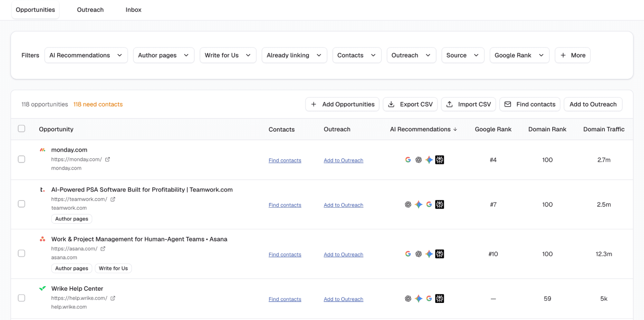Click Author pages tag under teamwork.com
644x320 pixels.
pos(72,219)
